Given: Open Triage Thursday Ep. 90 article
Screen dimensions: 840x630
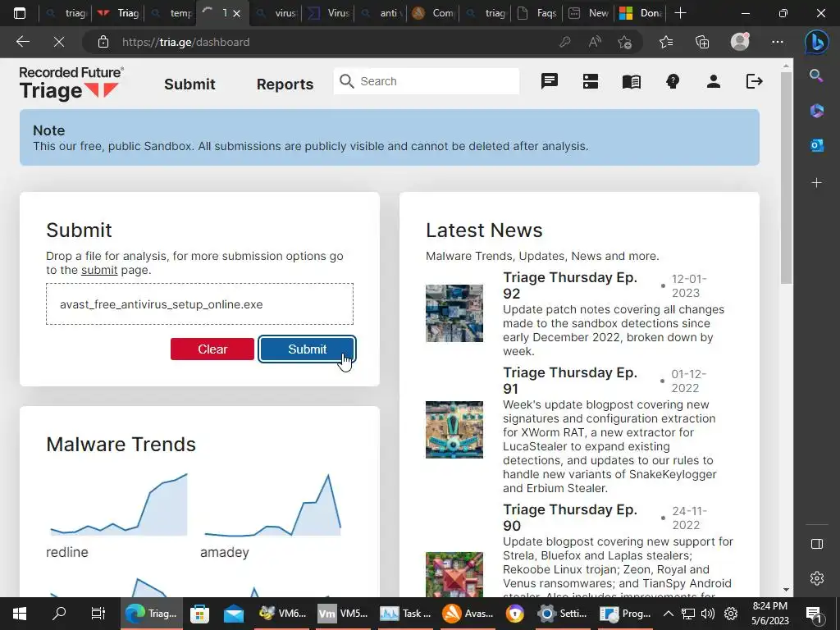Looking at the screenshot, I should point(570,518).
